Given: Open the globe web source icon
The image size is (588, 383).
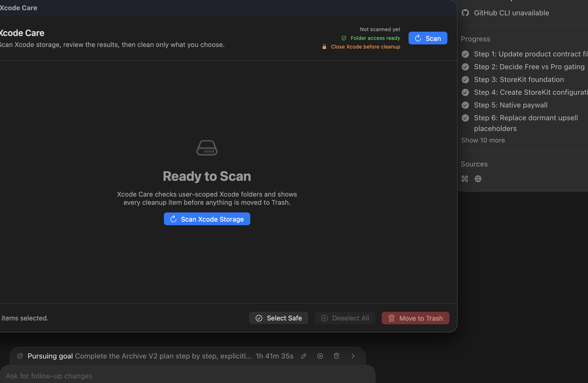Looking at the screenshot, I should tap(478, 179).
